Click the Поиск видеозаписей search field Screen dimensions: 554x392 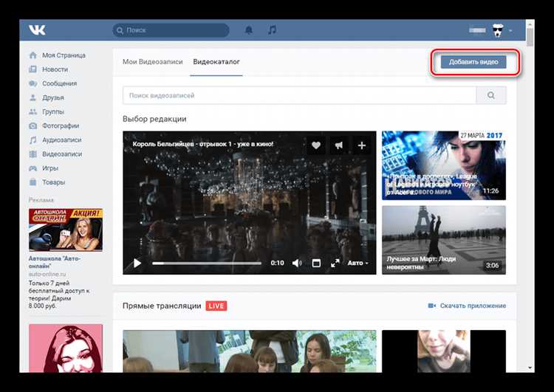pyautogui.click(x=299, y=95)
